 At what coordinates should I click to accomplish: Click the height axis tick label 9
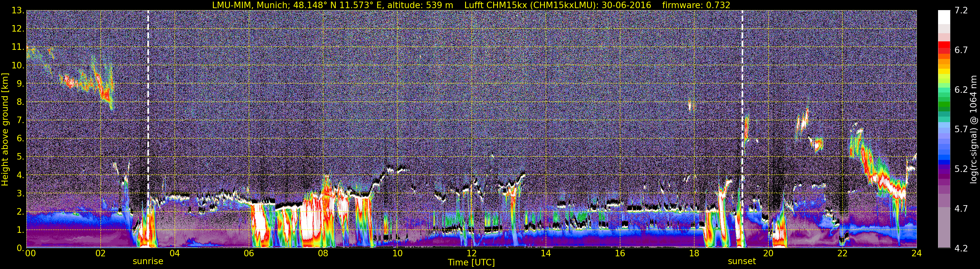point(20,84)
